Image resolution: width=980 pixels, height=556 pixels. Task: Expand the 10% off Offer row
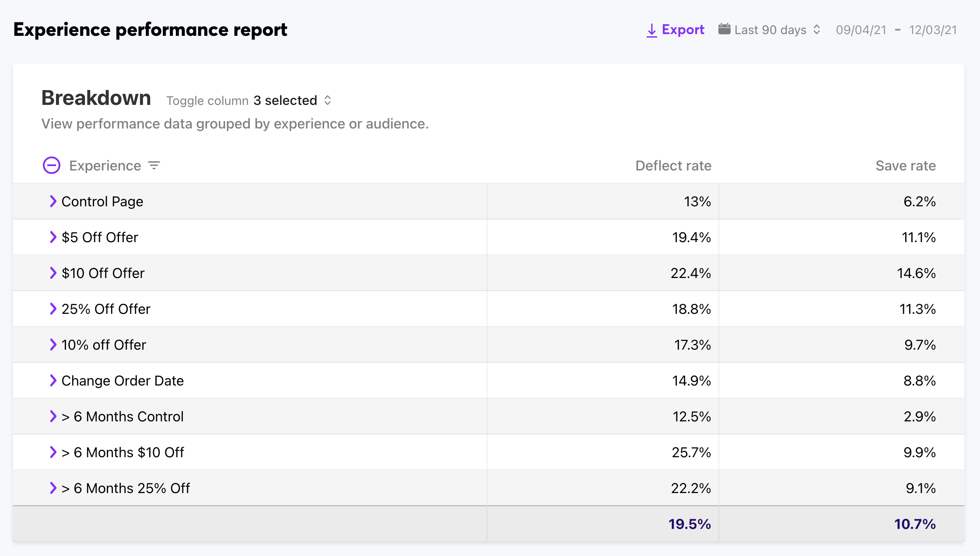pyautogui.click(x=53, y=344)
